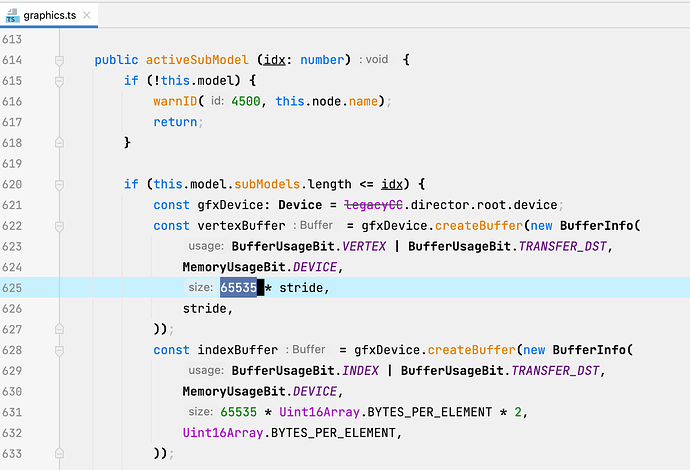
Task: Click createBuffer call on line 622
Action: coord(479,226)
